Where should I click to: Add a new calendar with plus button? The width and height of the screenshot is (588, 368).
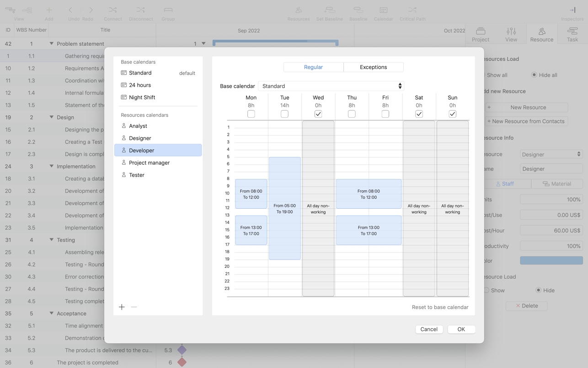coord(122,307)
